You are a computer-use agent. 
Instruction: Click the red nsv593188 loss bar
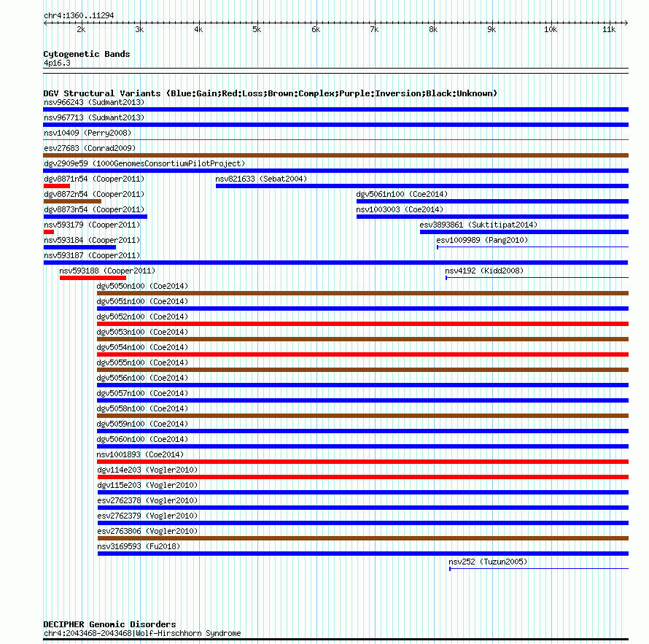click(x=93, y=278)
